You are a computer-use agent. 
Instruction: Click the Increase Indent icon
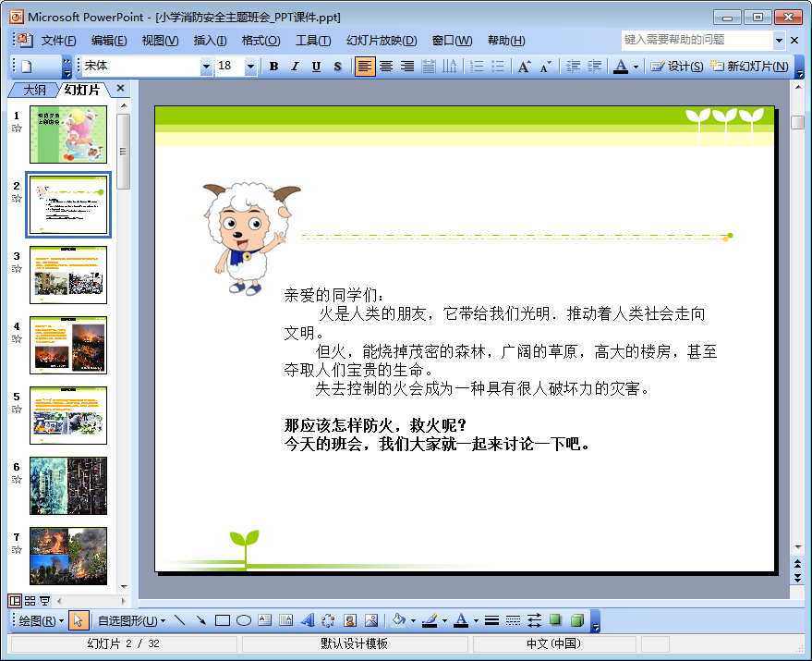[594, 67]
